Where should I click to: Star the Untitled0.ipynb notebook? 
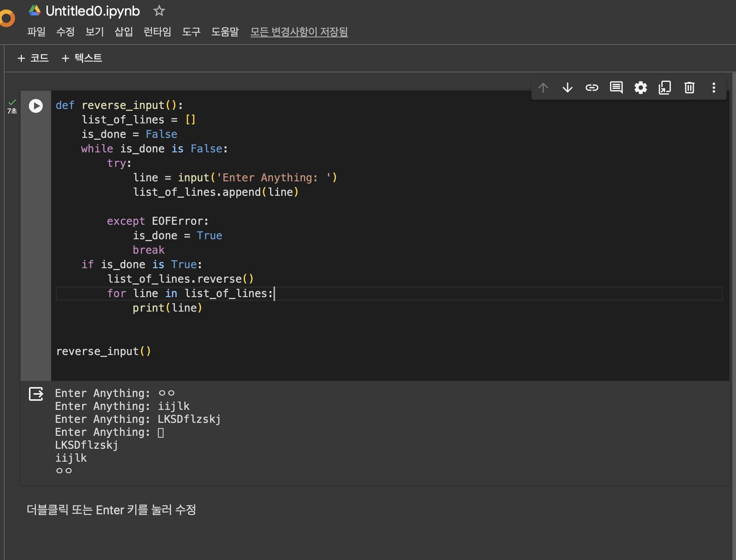159,11
